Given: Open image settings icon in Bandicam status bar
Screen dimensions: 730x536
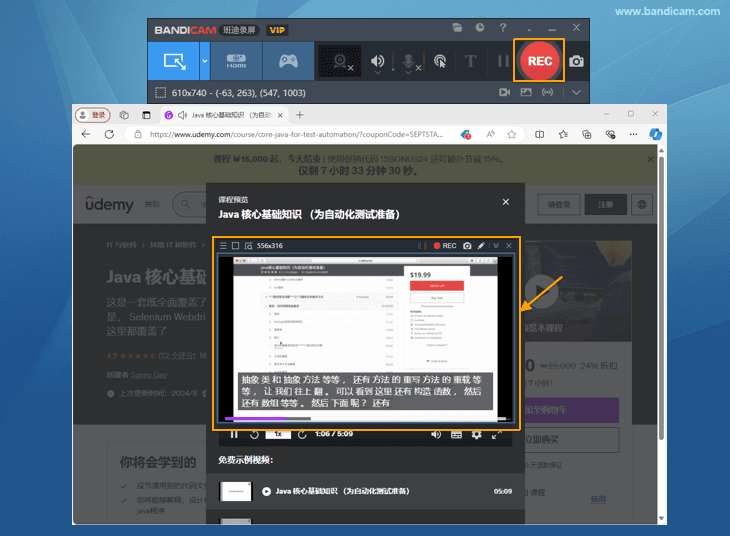Looking at the screenshot, I should (x=526, y=92).
